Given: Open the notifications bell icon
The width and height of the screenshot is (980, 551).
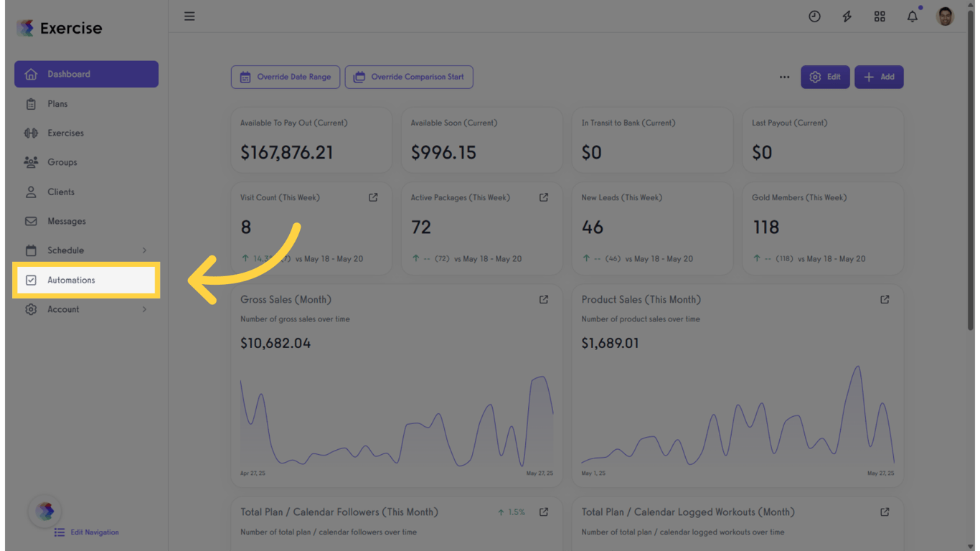Looking at the screenshot, I should click(x=912, y=16).
